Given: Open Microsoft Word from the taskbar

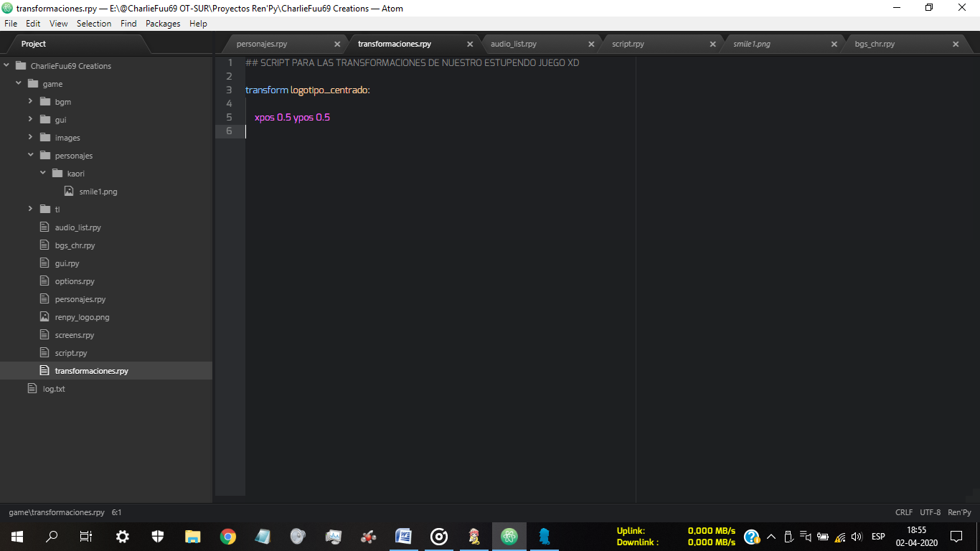Looking at the screenshot, I should (404, 536).
